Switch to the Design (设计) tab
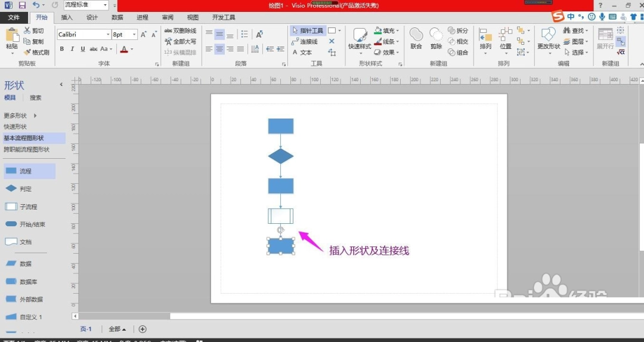The height and width of the screenshot is (342, 644). point(92,17)
